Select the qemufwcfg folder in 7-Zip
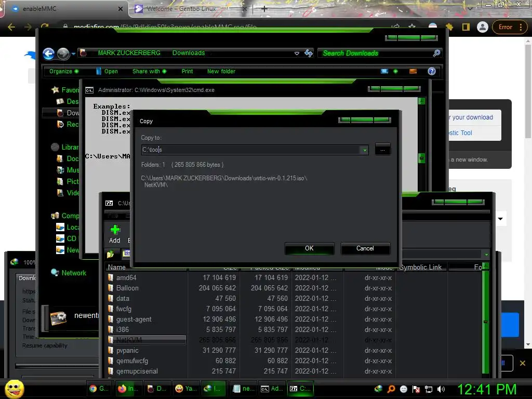 (x=132, y=361)
